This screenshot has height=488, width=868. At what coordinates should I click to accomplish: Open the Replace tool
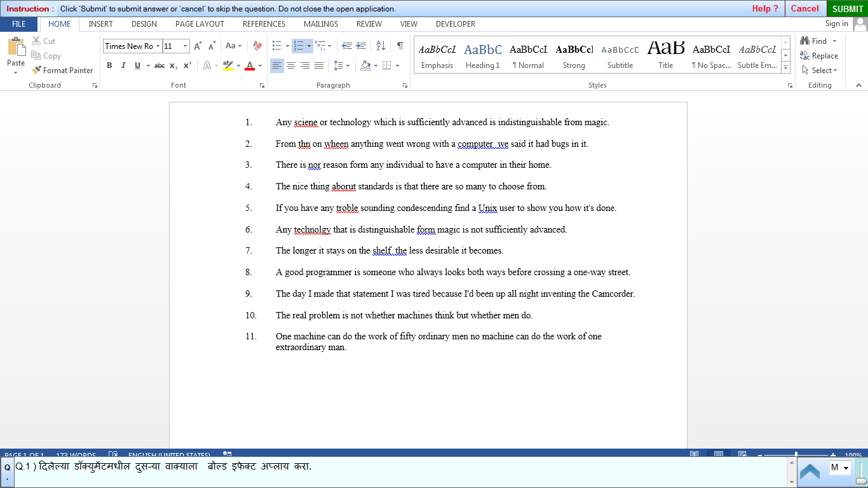click(819, 56)
